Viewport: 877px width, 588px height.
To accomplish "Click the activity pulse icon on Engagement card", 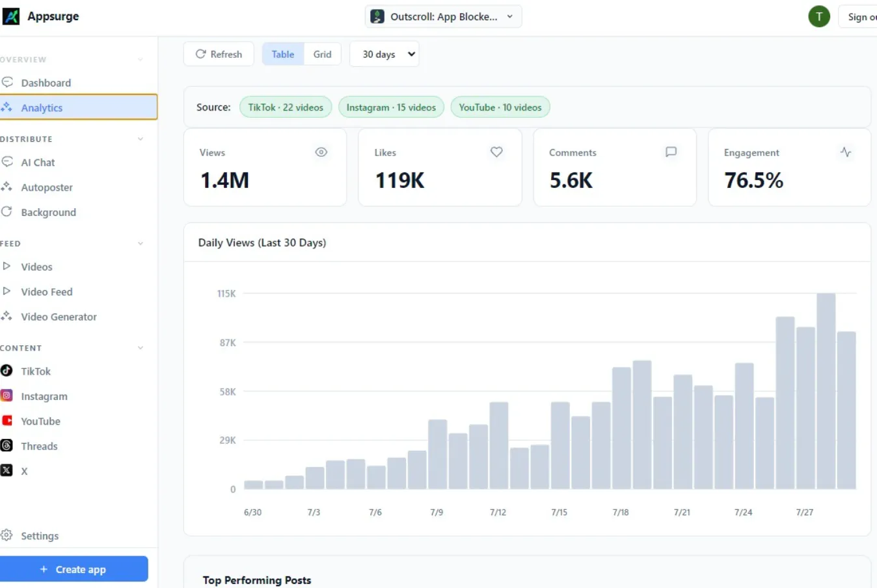I will (846, 152).
